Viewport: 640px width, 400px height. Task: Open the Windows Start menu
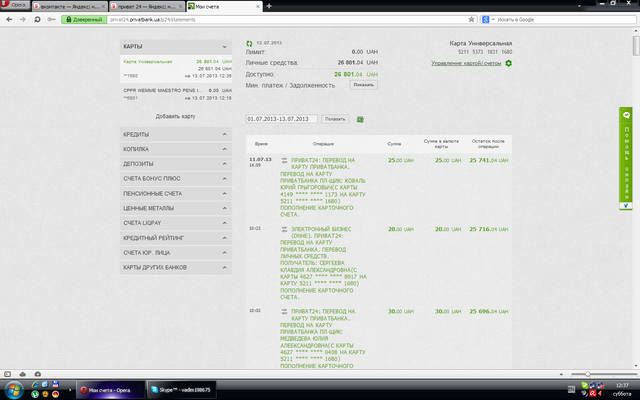[x=14, y=389]
